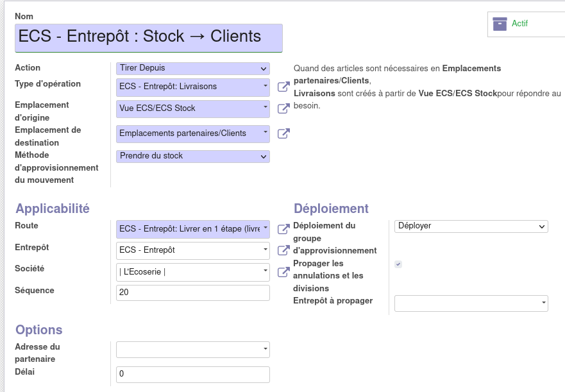Click the archive box icon next to Actif
This screenshot has width=565, height=392.
(500, 24)
